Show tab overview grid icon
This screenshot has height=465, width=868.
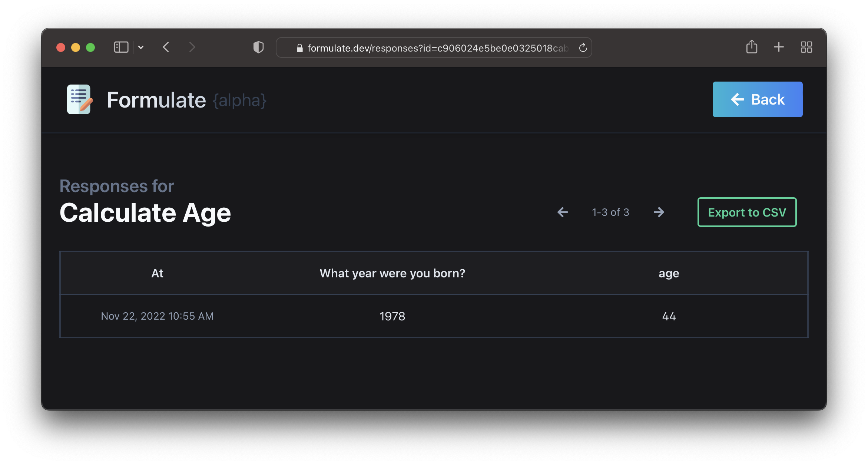tap(806, 47)
